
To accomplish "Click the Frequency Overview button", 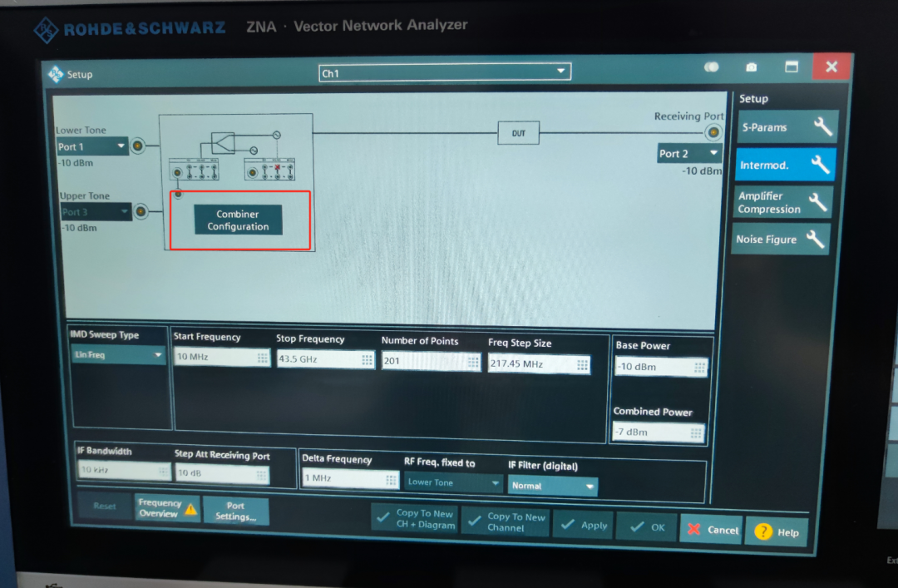I will pyautogui.click(x=167, y=508).
